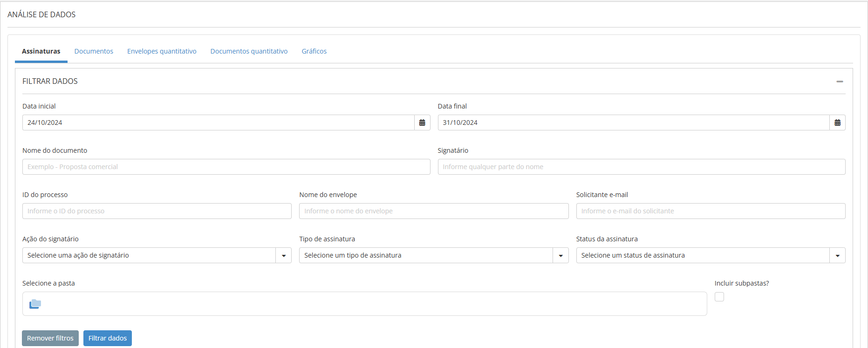Open the Data final calendar picker
868x348 pixels.
[837, 123]
